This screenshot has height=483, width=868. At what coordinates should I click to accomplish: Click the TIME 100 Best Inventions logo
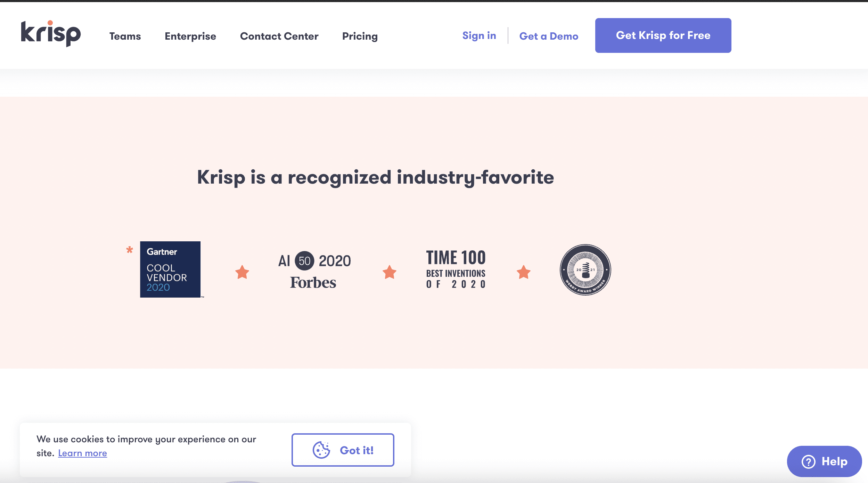click(x=456, y=269)
